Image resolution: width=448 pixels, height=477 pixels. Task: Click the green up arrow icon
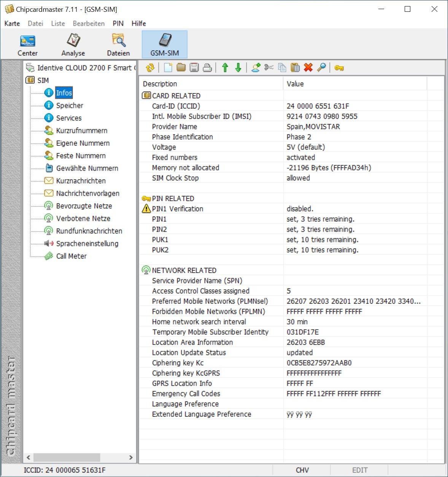[225, 68]
